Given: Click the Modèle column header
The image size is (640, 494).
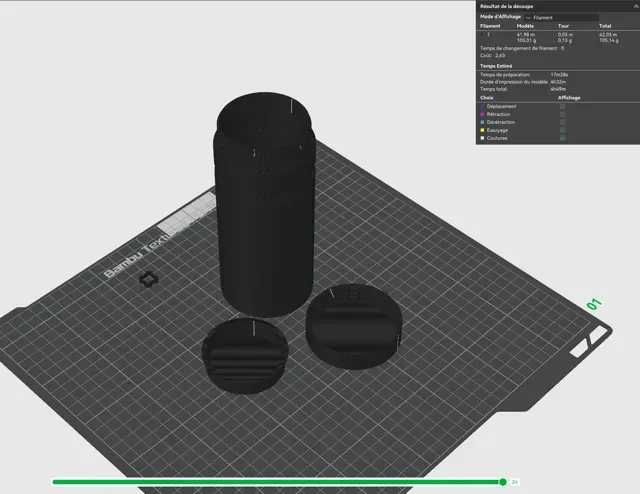Looking at the screenshot, I should point(525,26).
